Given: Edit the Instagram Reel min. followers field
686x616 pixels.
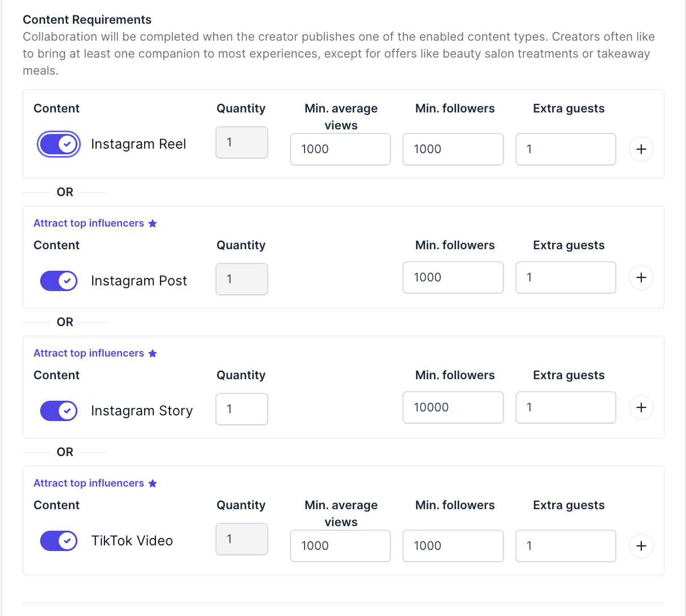Looking at the screenshot, I should (x=453, y=149).
